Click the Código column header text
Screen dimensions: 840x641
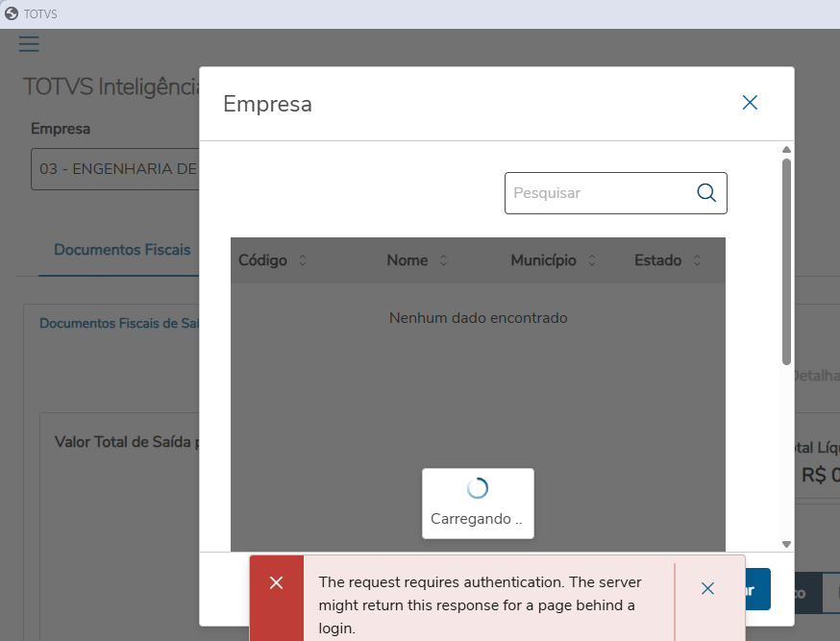262,260
